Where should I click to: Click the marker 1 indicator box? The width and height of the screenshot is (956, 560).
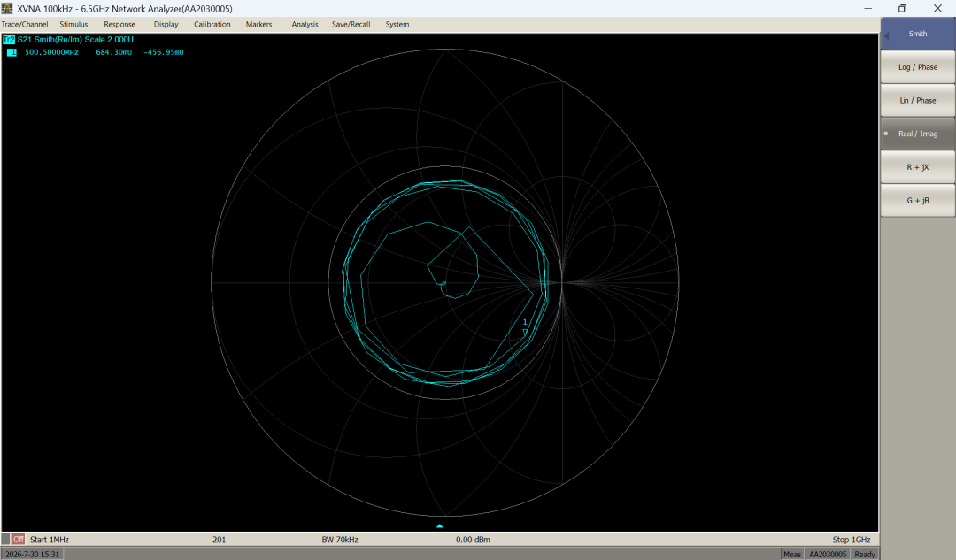(12, 52)
